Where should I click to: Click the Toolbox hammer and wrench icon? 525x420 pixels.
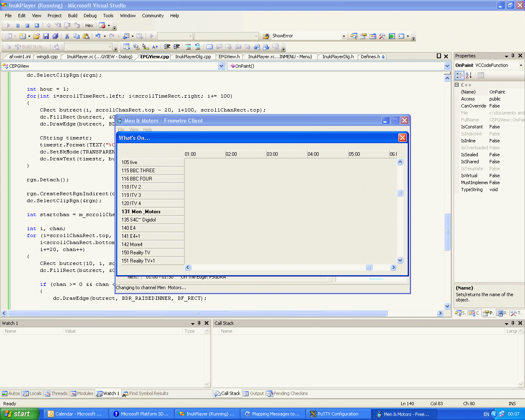tap(382, 36)
